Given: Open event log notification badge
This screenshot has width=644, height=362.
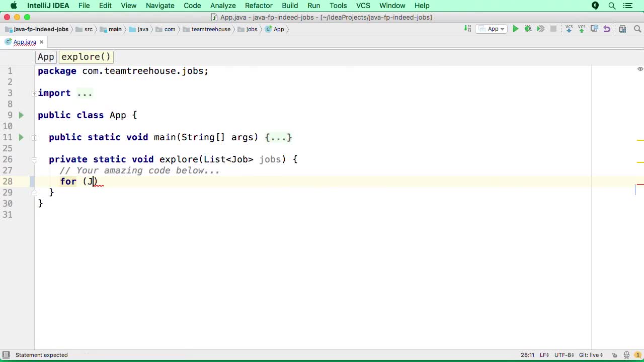Looking at the screenshot, I should pos(637,355).
